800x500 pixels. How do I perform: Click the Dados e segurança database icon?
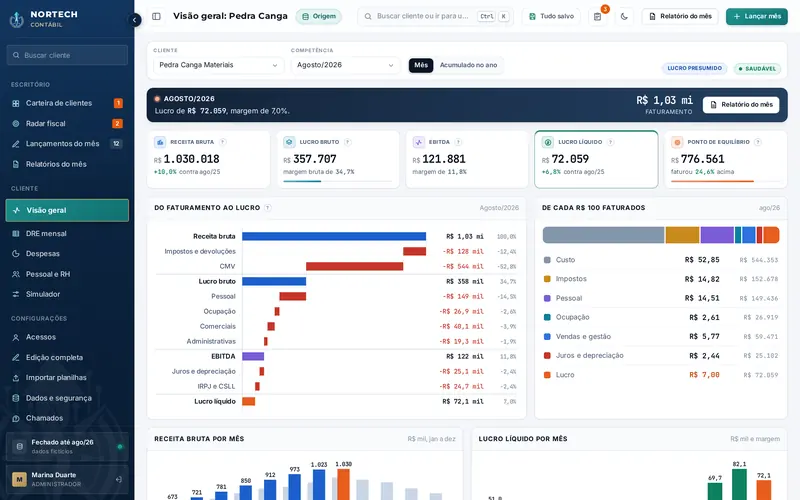click(x=16, y=398)
